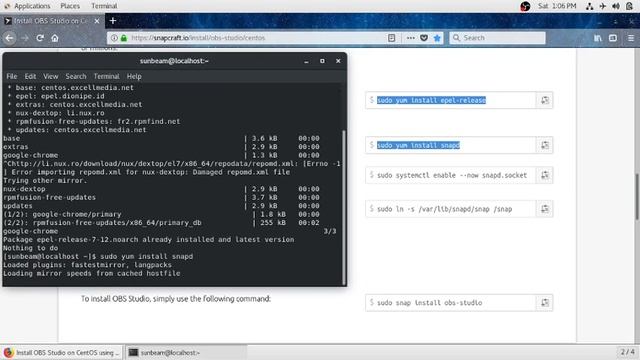
Task: Click the sudo snap install obs-studio text
Action: [x=429, y=303]
